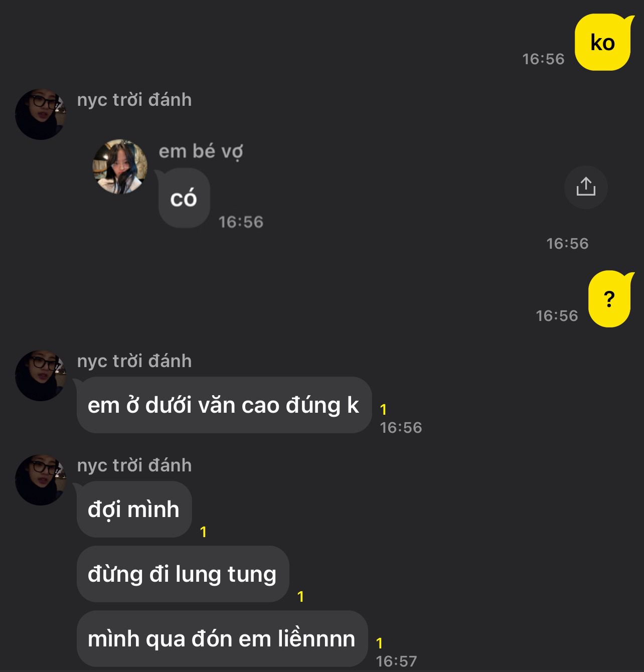
Task: Tap the 16:56 timestamp beside 'có' bubble
Action: click(x=241, y=222)
